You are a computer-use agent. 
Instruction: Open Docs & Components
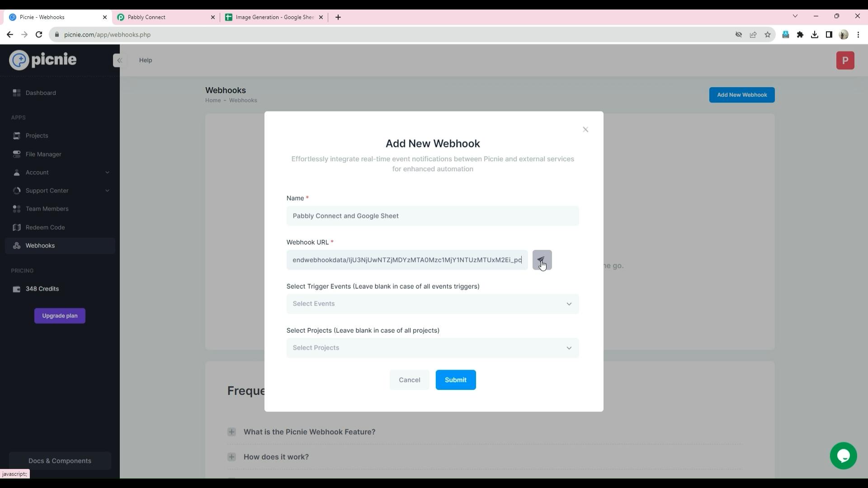(x=60, y=461)
